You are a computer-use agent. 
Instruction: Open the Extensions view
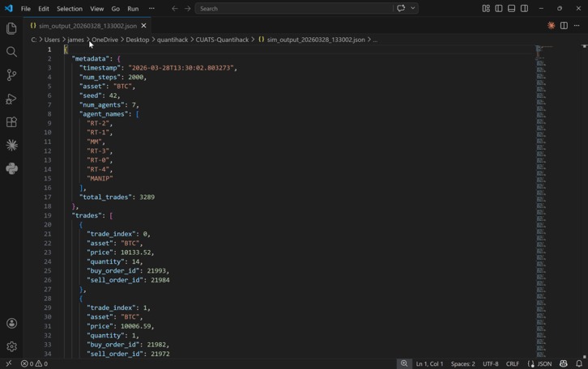click(x=11, y=122)
